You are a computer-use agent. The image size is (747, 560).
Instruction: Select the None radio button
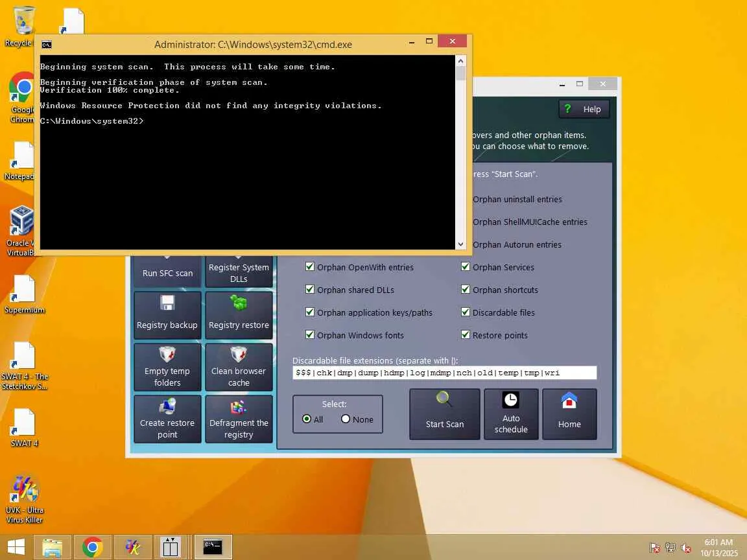[346, 419]
